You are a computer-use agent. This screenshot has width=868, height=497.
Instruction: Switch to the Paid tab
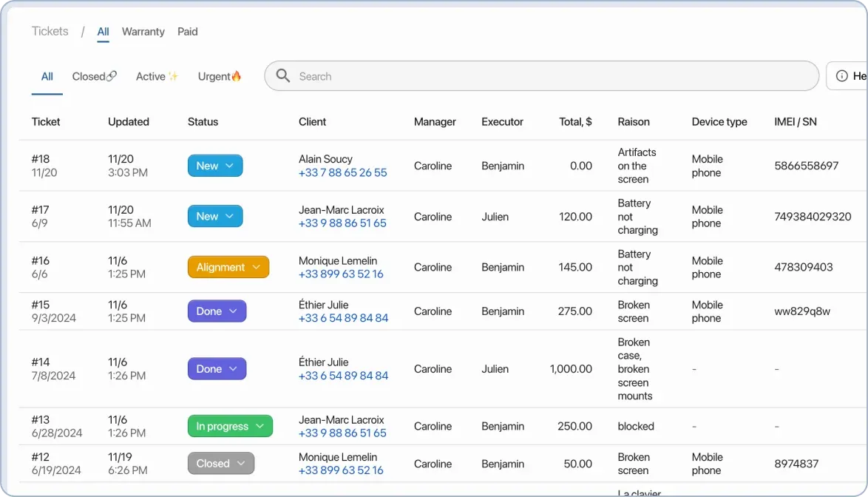click(187, 31)
